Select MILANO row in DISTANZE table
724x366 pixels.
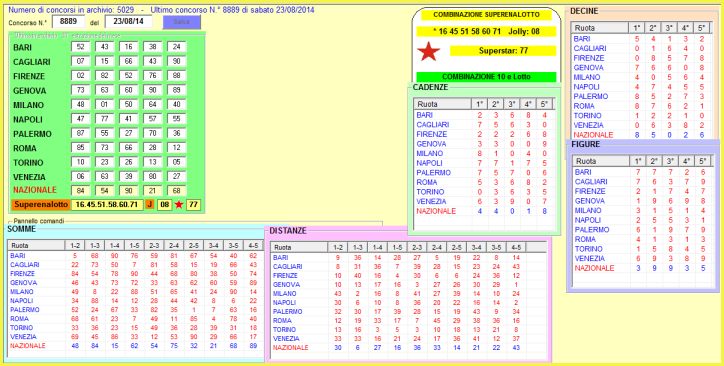409,294
